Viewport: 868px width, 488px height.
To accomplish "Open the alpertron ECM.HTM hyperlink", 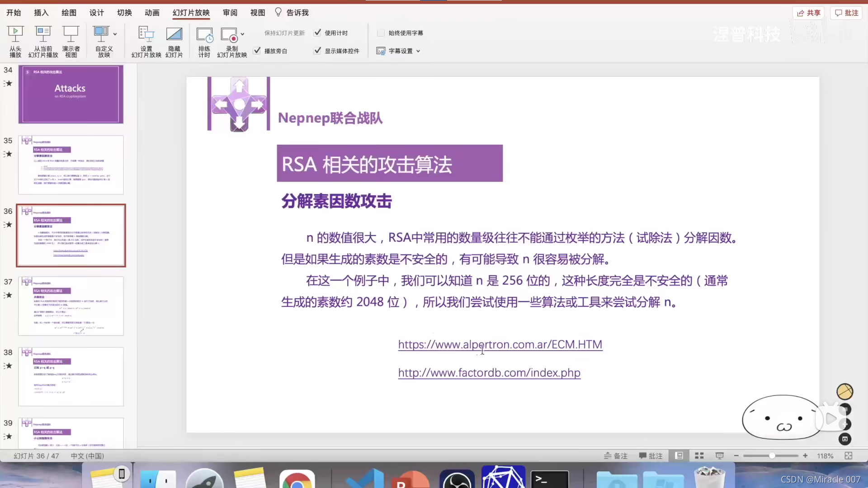I will (x=500, y=344).
